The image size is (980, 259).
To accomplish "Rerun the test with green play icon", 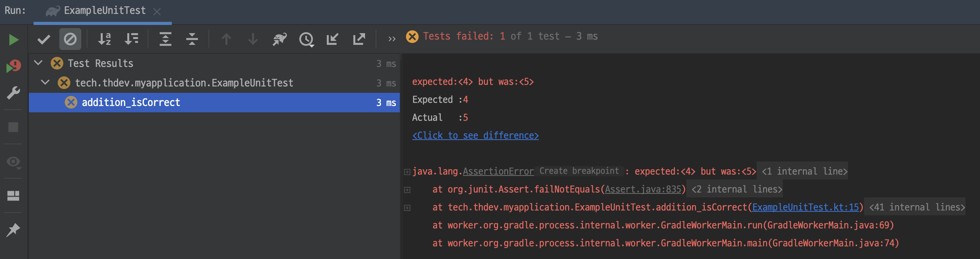I will (x=13, y=40).
